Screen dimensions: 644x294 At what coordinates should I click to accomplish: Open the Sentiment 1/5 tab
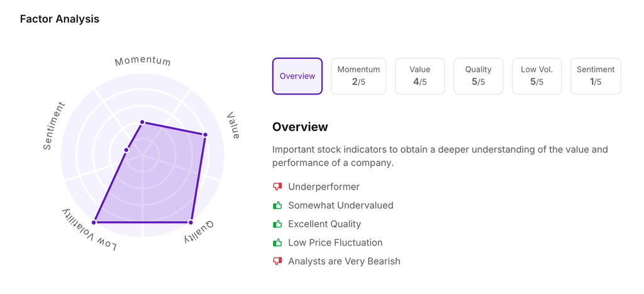pos(596,76)
